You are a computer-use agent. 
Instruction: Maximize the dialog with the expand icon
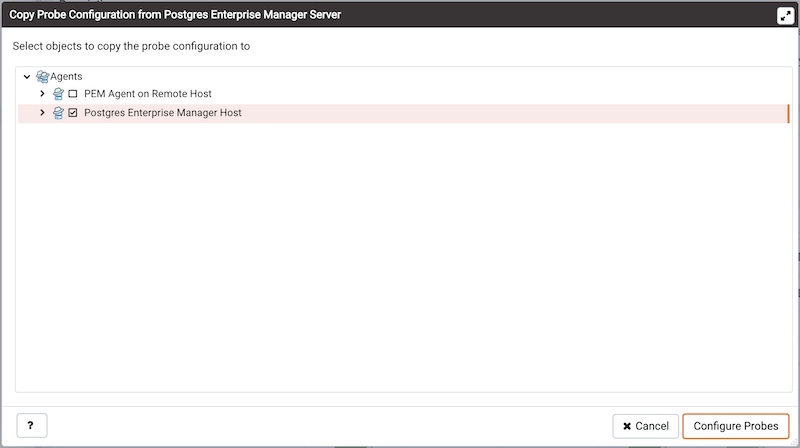[x=785, y=16]
